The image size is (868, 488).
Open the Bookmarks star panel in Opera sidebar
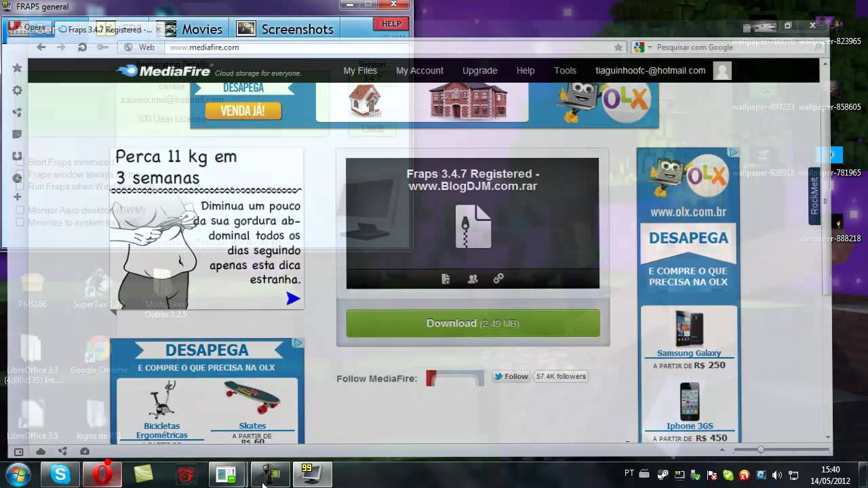(x=18, y=68)
